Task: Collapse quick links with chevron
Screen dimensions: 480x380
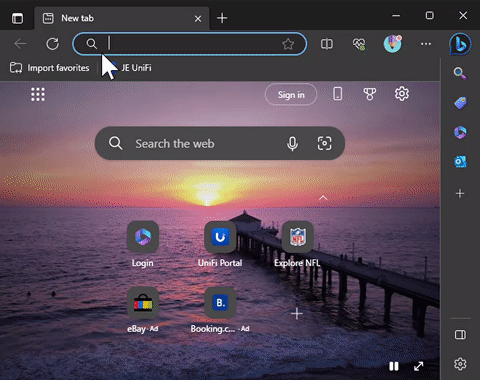Action: point(323,198)
